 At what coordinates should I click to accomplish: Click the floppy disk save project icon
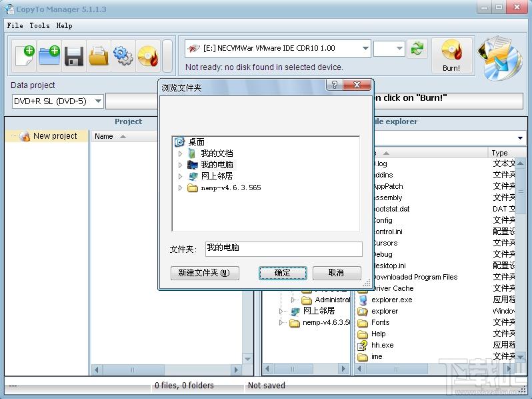click(74, 55)
